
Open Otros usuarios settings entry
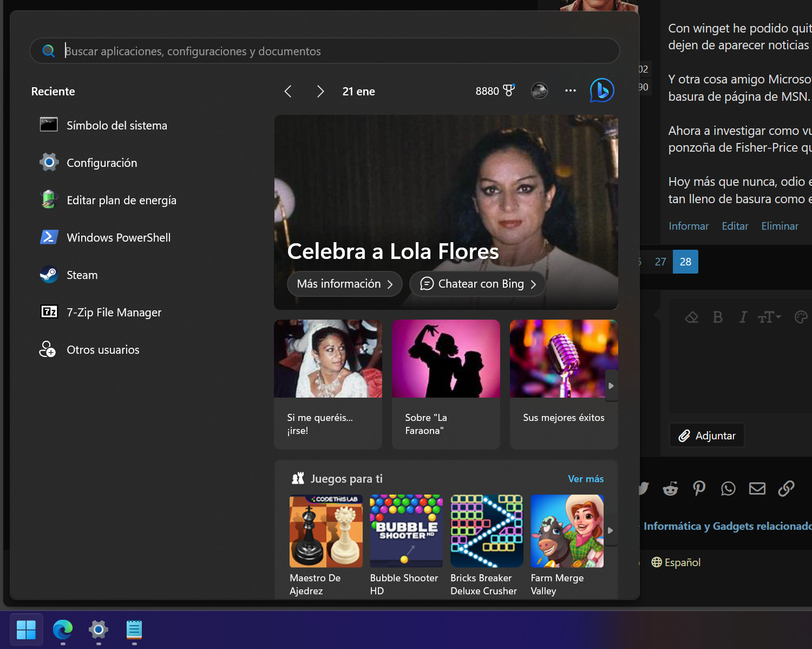pos(89,349)
